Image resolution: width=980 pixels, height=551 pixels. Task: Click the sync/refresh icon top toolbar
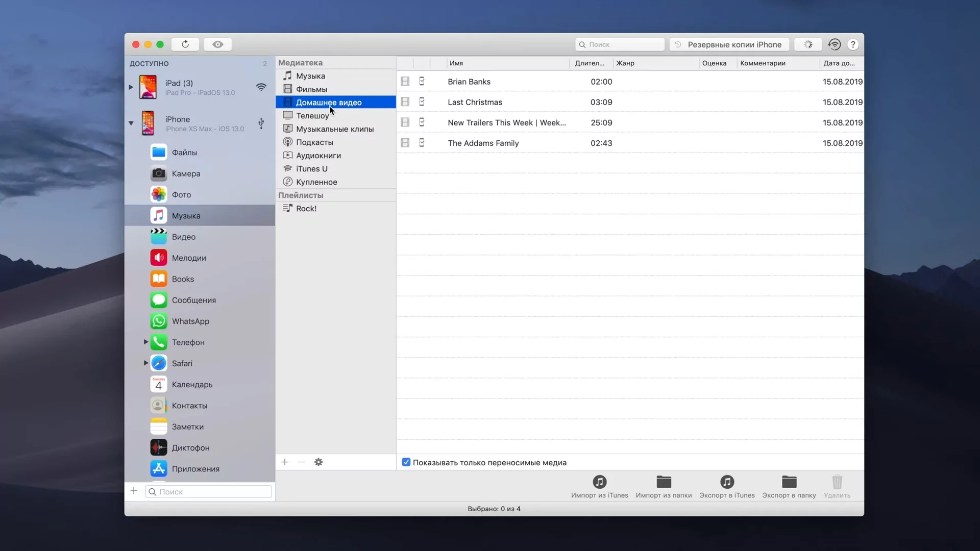(185, 44)
